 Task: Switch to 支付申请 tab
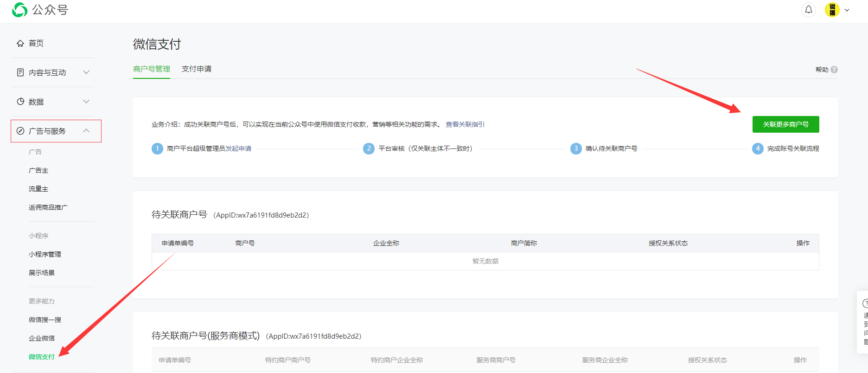pyautogui.click(x=197, y=69)
